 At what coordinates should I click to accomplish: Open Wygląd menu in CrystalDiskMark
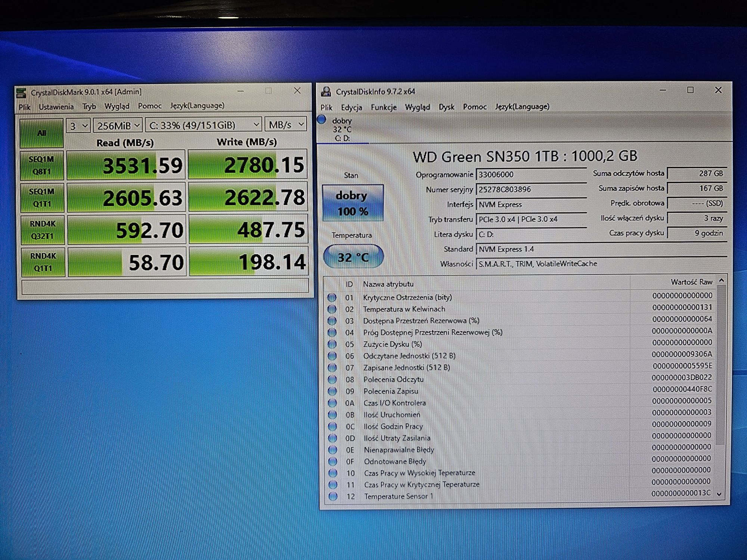point(117,106)
